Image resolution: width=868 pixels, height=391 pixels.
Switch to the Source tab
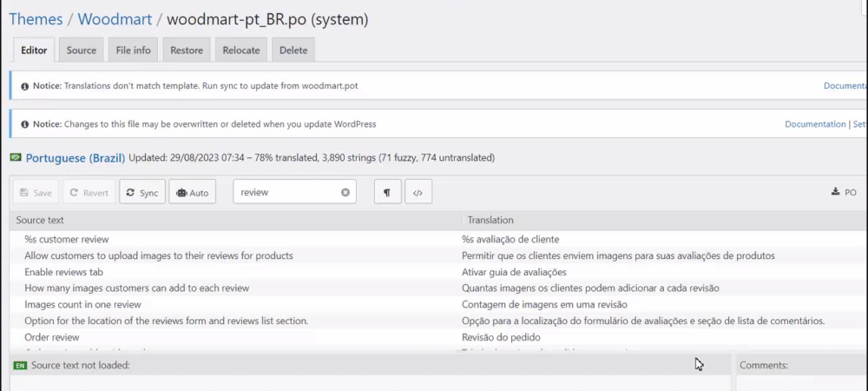coord(82,50)
